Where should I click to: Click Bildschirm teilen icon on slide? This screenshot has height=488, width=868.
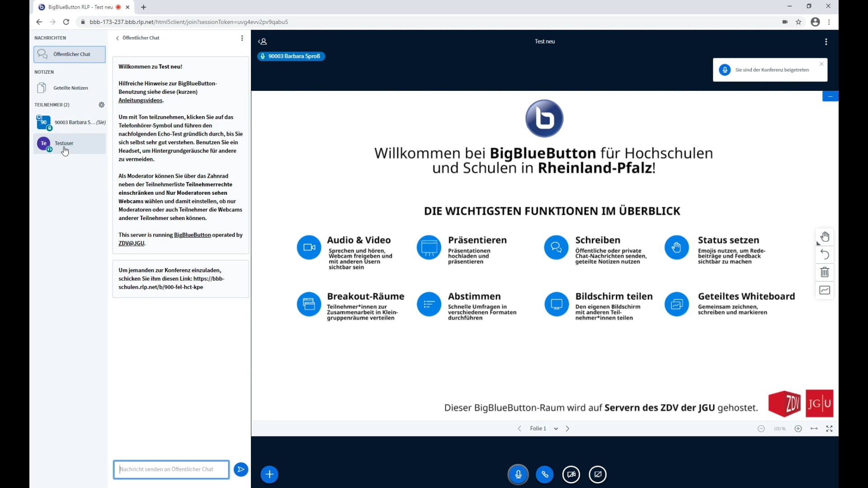pyautogui.click(x=557, y=304)
